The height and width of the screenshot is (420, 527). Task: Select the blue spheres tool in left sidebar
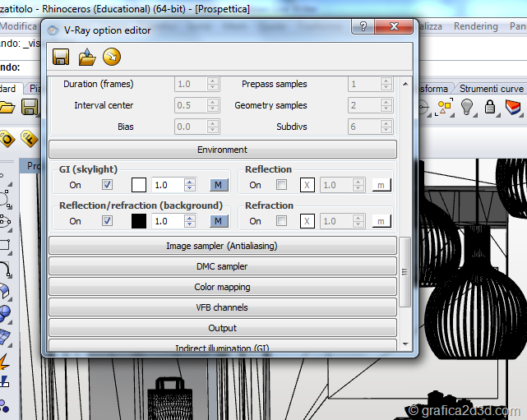coord(5,314)
